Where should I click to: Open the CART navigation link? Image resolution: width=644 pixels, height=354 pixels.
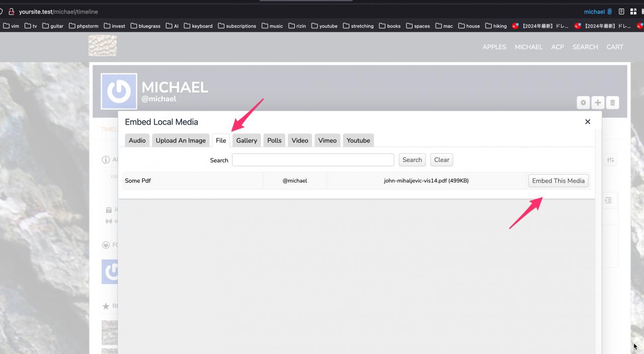point(615,47)
